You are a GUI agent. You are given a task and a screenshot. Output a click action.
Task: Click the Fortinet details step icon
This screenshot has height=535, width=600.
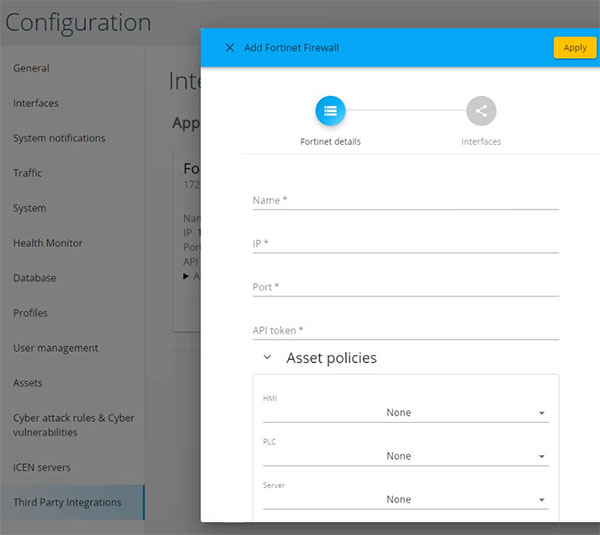330,111
